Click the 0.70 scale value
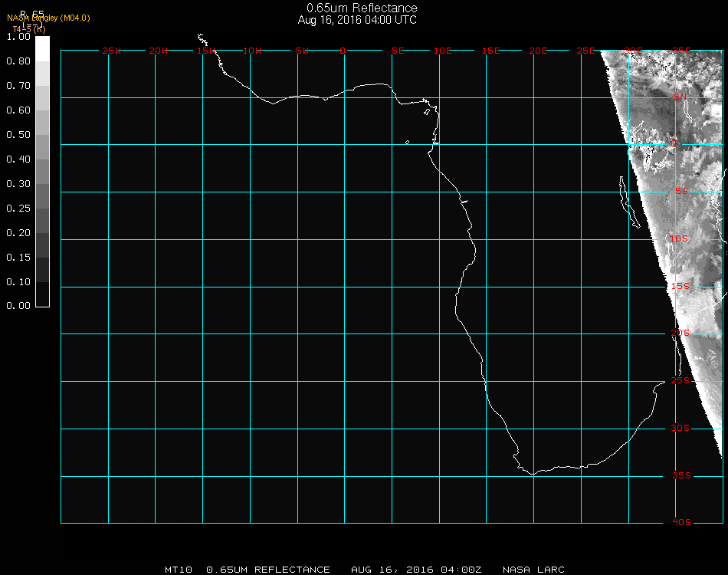728x575 pixels. [x=18, y=86]
